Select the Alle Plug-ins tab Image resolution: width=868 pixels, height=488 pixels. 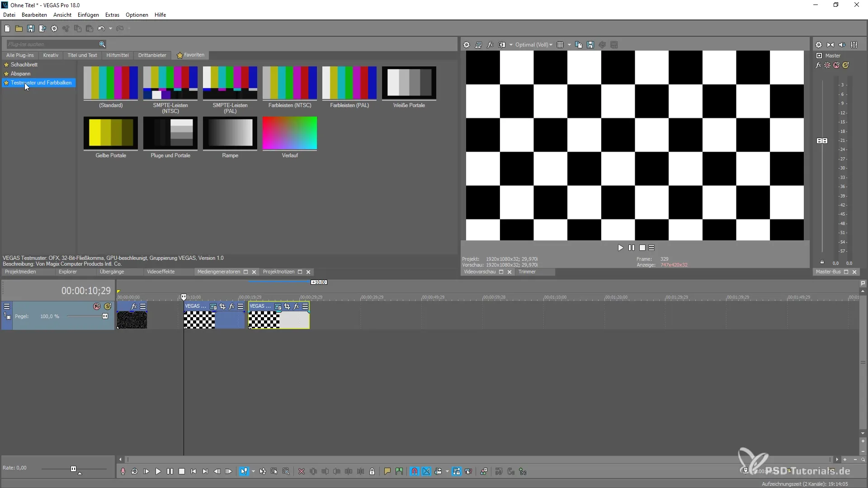pos(20,55)
